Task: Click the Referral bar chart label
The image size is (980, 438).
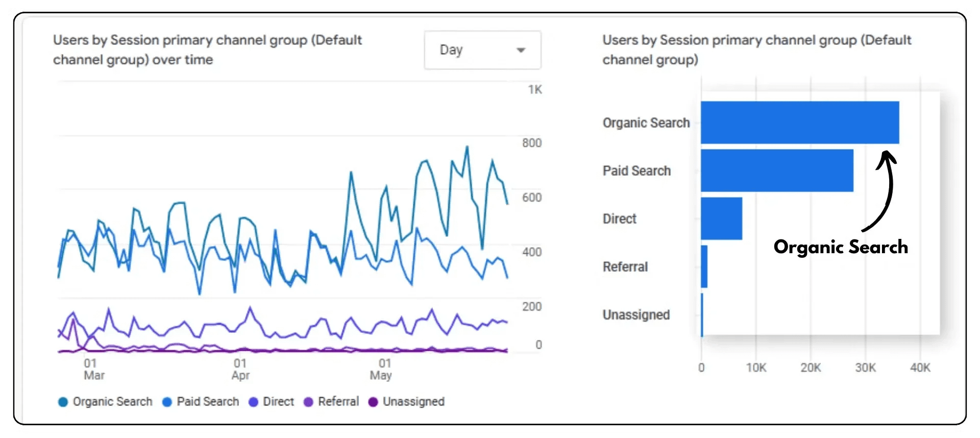Action: [x=625, y=267]
